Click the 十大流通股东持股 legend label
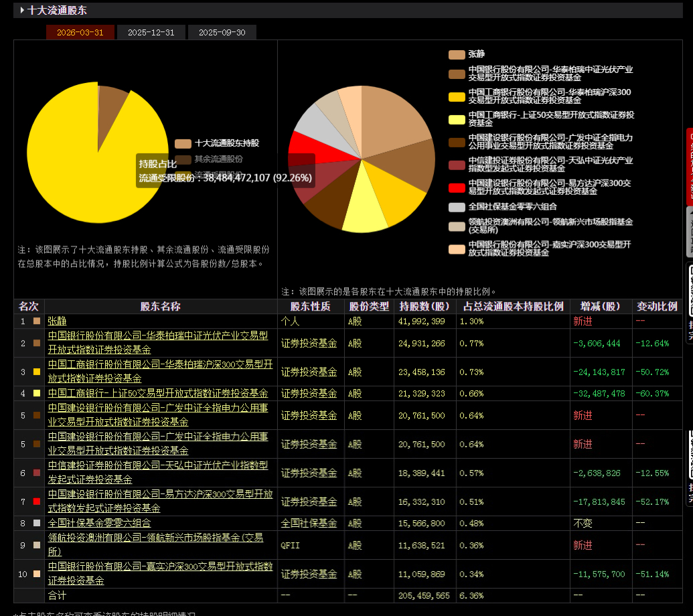The height and width of the screenshot is (616, 693). 227,143
